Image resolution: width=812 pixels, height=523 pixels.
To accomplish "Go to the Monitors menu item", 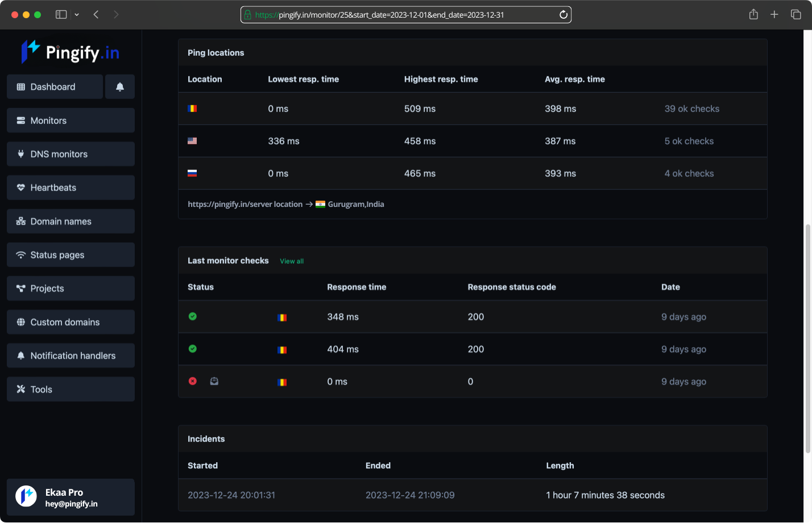I will pyautogui.click(x=71, y=121).
